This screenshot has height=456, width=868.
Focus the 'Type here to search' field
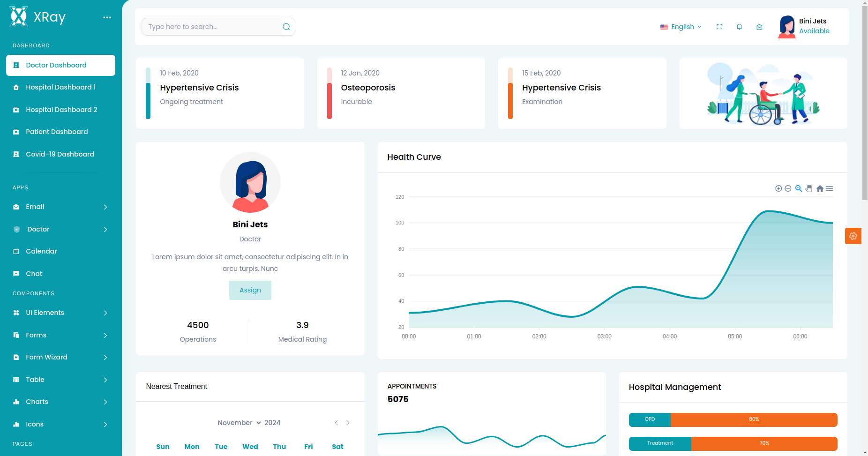click(x=213, y=27)
